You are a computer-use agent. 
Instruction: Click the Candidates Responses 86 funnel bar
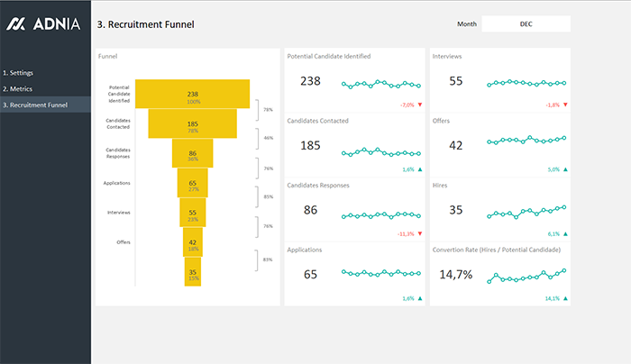(x=193, y=153)
